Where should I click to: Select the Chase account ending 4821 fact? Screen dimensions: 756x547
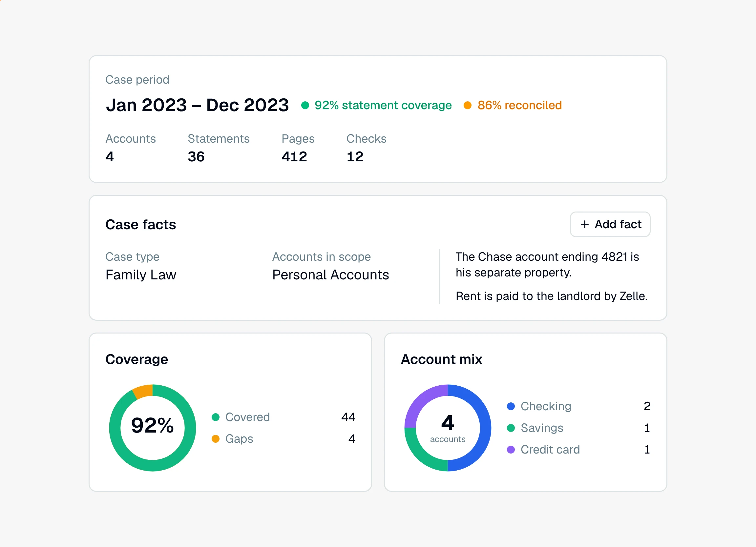547,265
